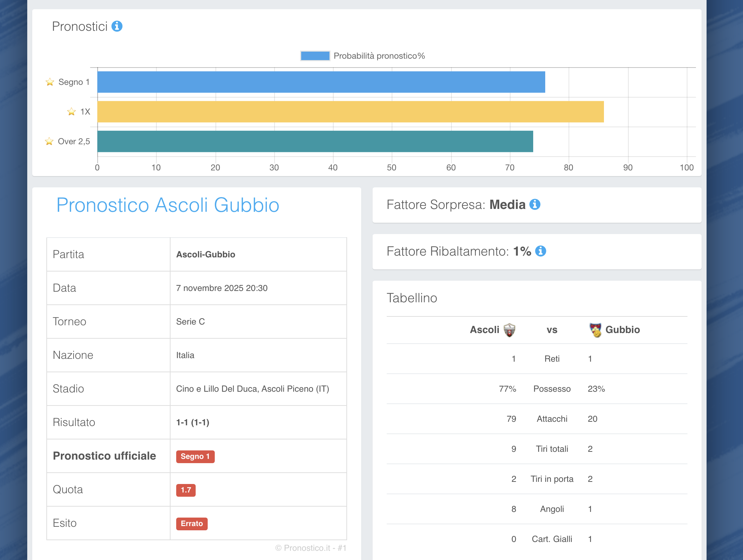
Task: Click the Gubbio team name in Tabellino
Action: (x=622, y=330)
